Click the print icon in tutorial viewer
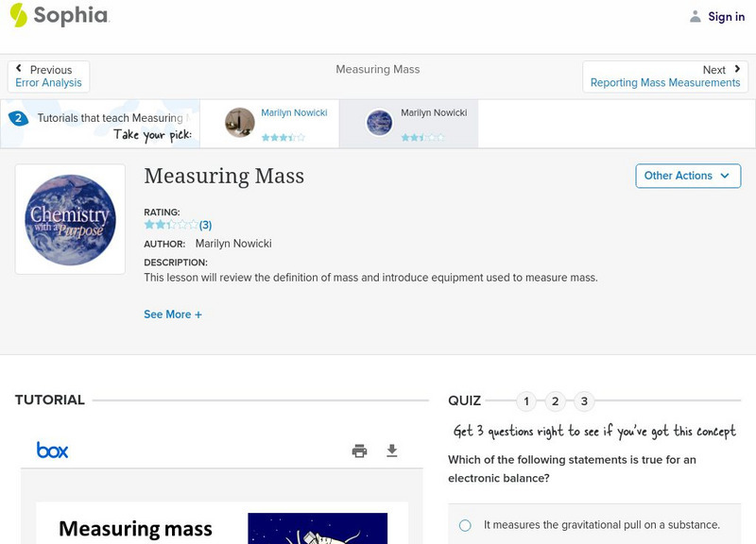This screenshot has height=544, width=756. 359,451
